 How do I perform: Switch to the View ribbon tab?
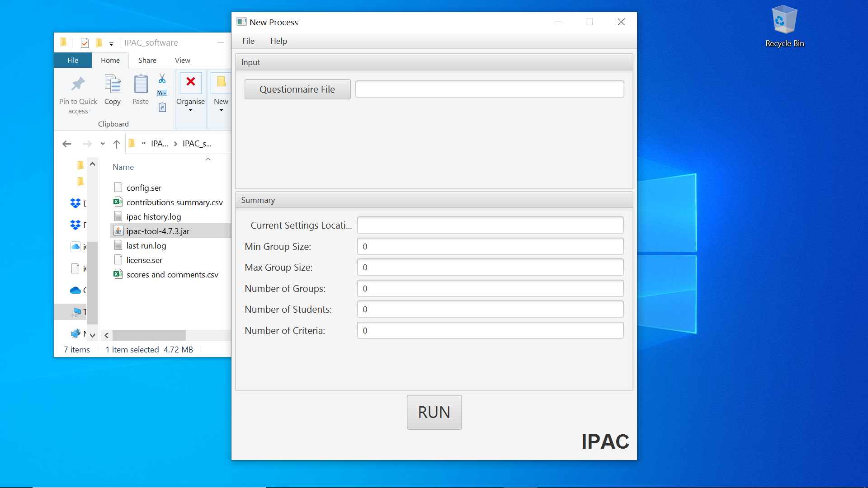click(x=182, y=60)
